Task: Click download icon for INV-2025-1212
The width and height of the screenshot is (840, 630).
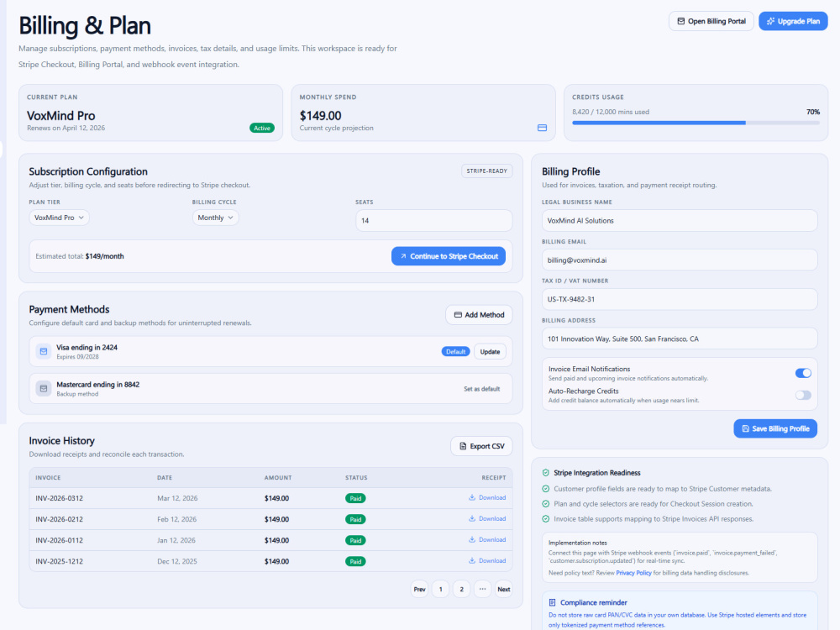Action: [472, 561]
